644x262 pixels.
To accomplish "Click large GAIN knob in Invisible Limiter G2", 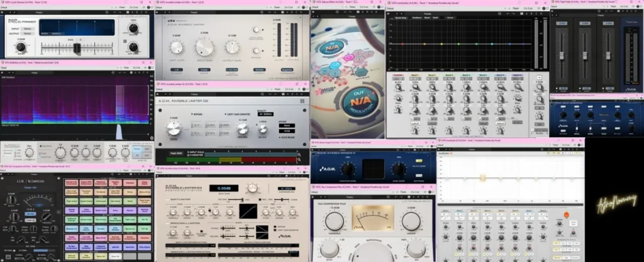I will coord(174,128).
